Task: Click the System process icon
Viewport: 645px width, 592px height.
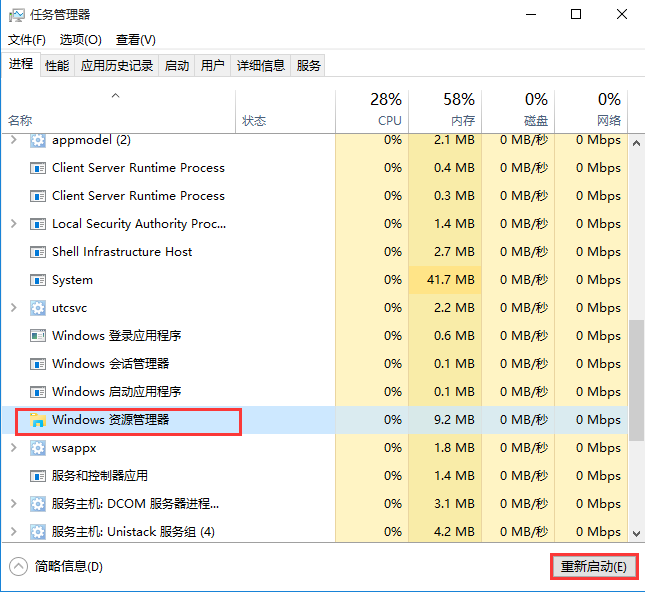Action: 38,280
